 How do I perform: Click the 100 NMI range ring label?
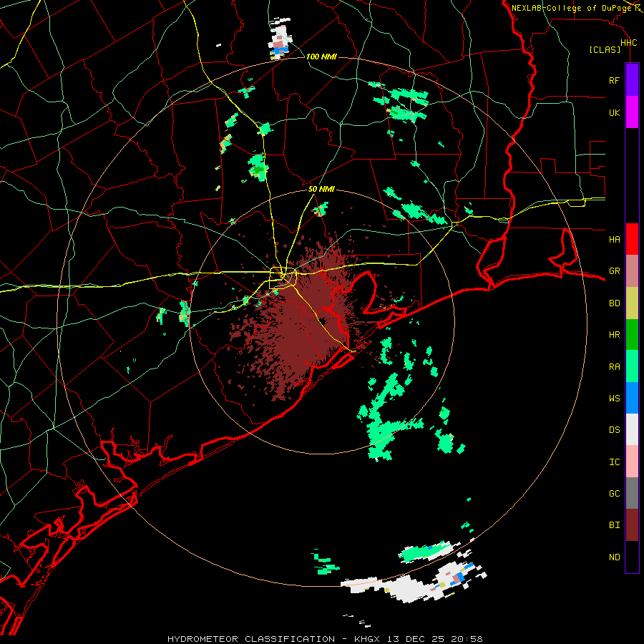(x=321, y=57)
